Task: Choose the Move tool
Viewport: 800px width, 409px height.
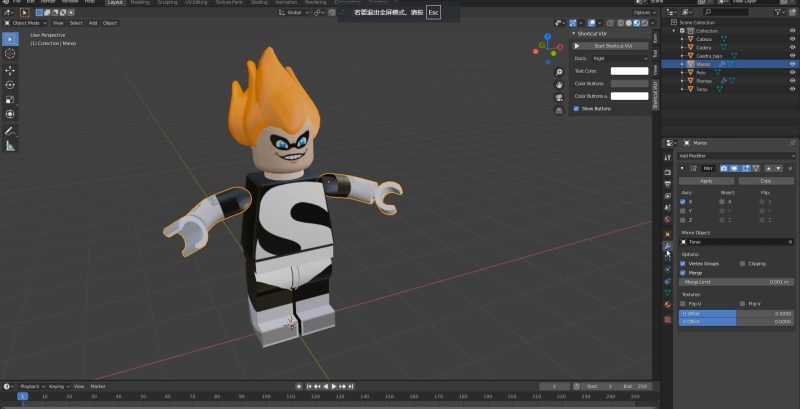Action: pos(10,70)
